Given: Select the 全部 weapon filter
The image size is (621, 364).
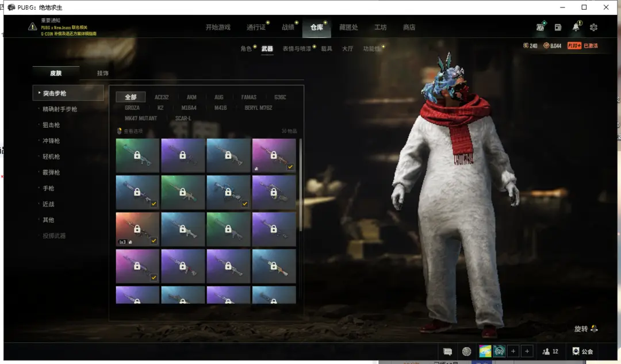Looking at the screenshot, I should tap(131, 97).
